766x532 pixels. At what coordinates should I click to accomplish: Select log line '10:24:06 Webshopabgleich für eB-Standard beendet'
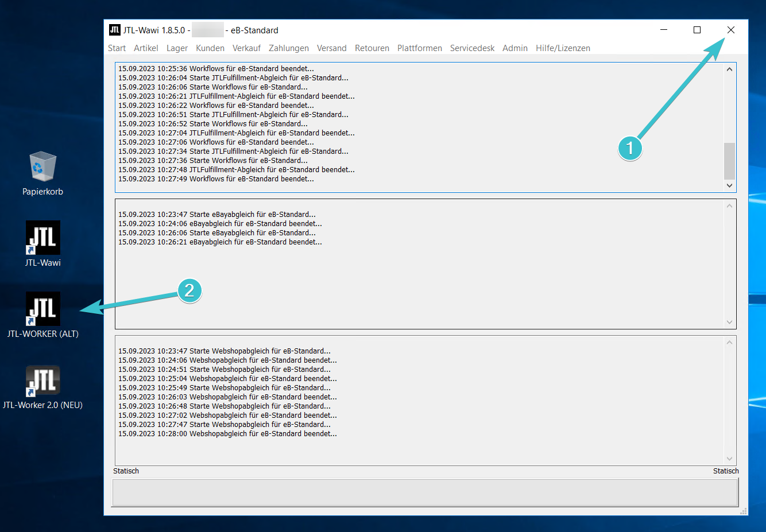[x=227, y=360]
